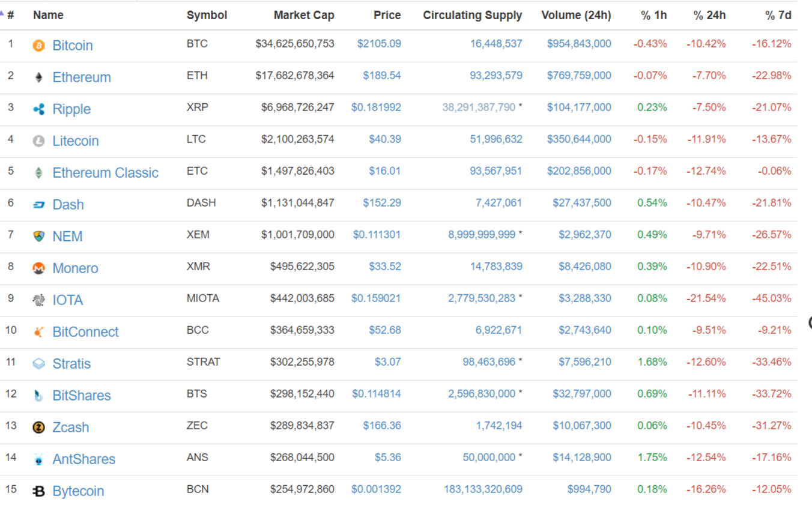Image resolution: width=812 pixels, height=505 pixels.
Task: Click the Zcash coin icon
Action: (x=38, y=428)
